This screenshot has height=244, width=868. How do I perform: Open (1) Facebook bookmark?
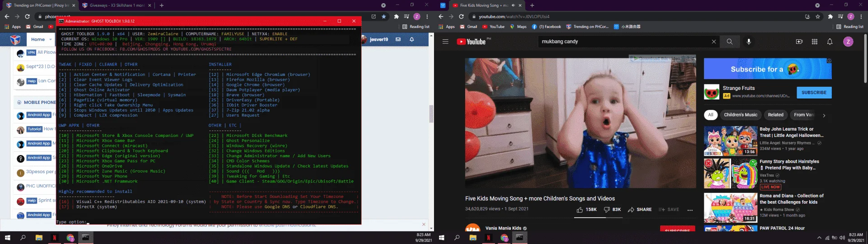547,27
